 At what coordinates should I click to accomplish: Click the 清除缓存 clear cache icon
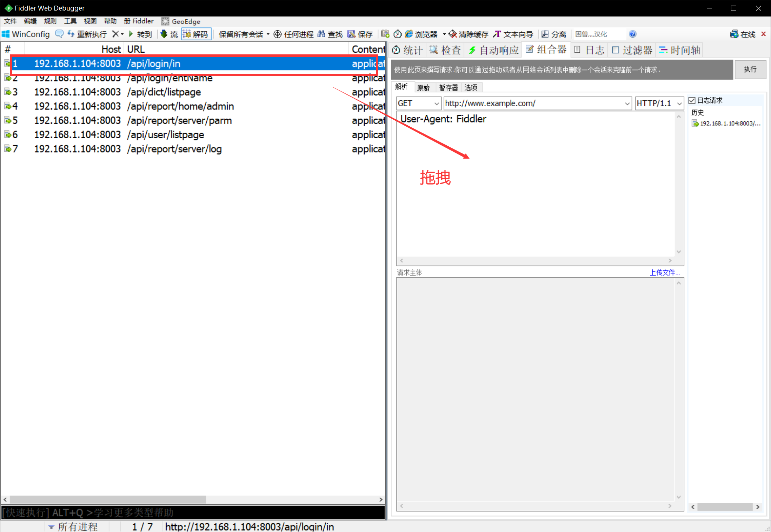[x=453, y=34]
